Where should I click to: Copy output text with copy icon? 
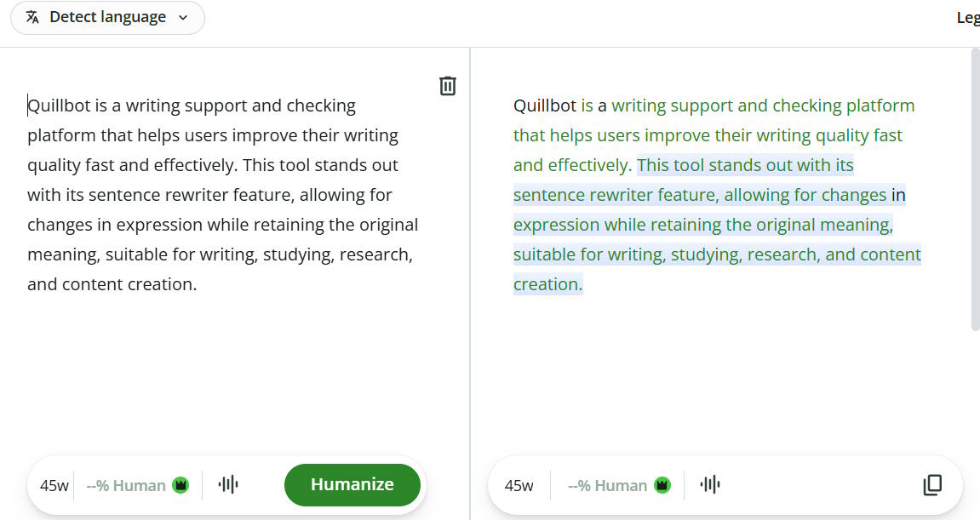point(932,484)
